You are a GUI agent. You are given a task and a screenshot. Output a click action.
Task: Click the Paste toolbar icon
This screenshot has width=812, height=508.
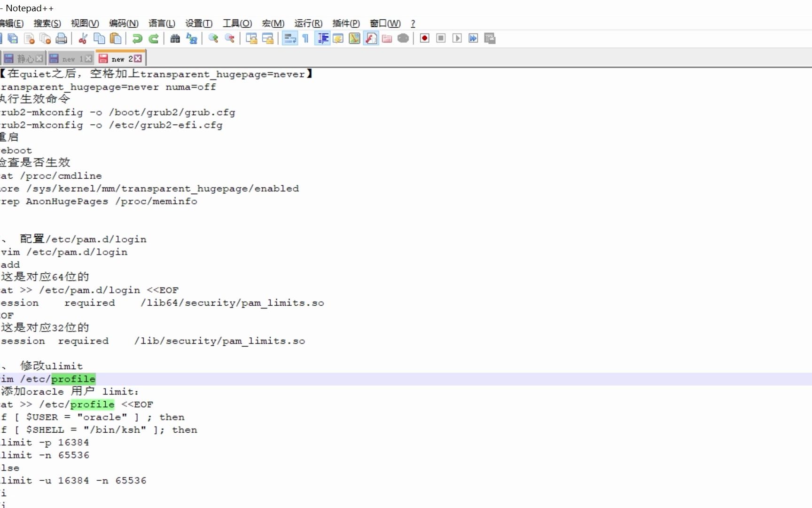pyautogui.click(x=116, y=38)
